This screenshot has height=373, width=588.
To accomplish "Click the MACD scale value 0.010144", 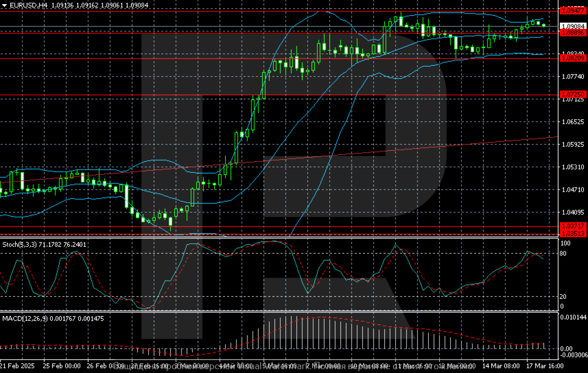I will click(572, 317).
